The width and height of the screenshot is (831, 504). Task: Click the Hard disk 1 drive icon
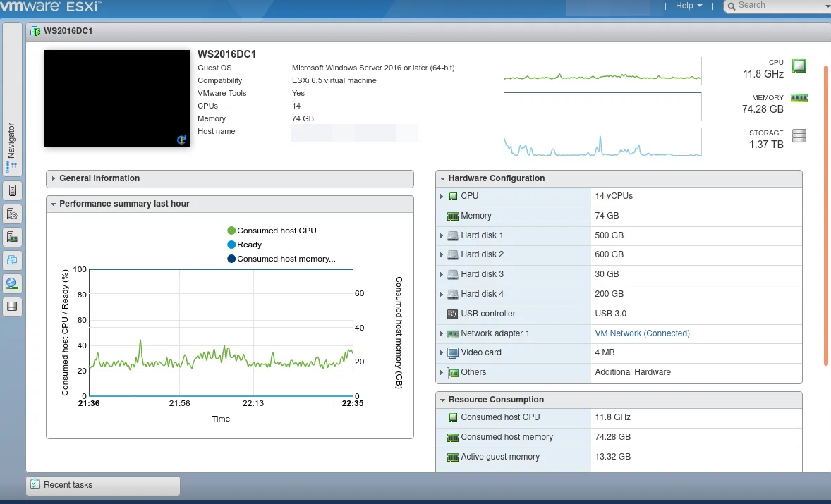453,235
